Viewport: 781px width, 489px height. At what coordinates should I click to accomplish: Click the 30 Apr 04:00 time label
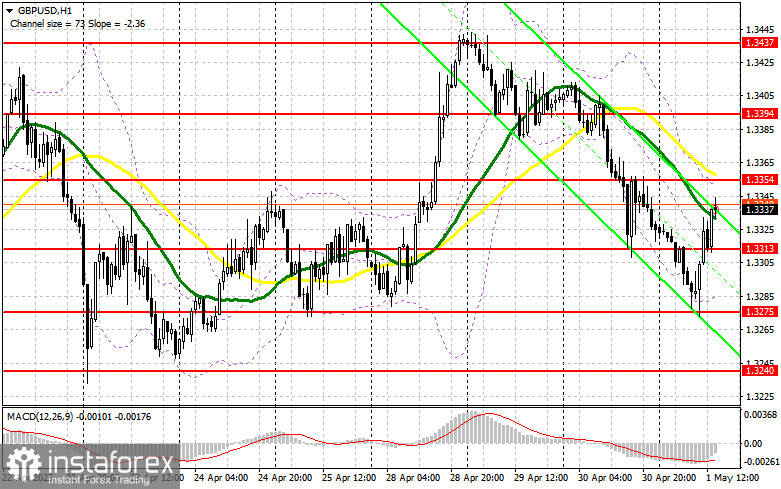click(x=605, y=478)
